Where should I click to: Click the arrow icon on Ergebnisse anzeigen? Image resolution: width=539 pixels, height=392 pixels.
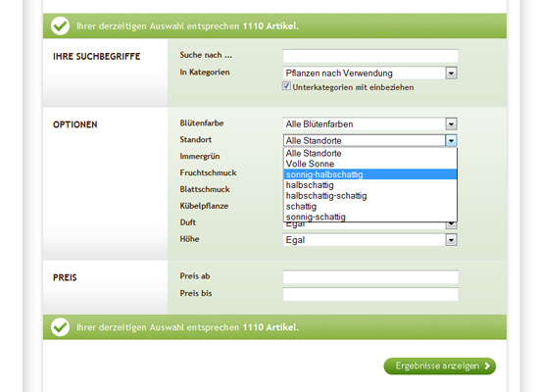[x=487, y=366]
